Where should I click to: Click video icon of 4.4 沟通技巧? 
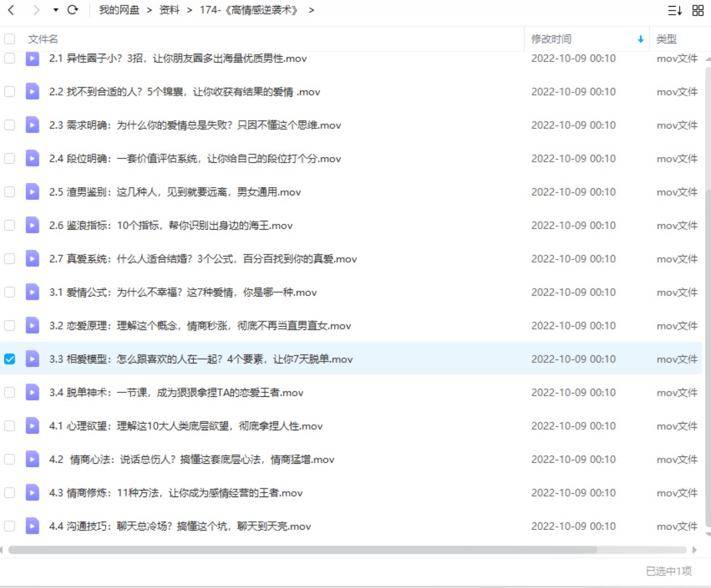(x=32, y=526)
